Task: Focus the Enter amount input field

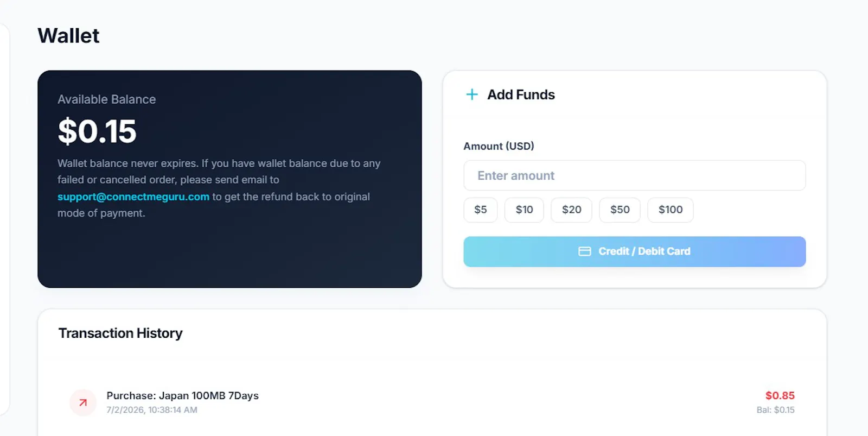Action: [635, 175]
